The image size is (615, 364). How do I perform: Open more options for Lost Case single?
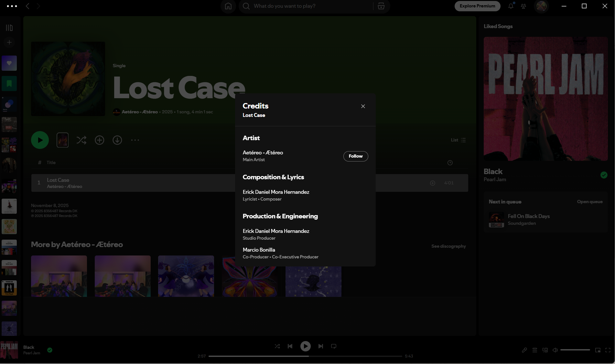pyautogui.click(x=135, y=140)
